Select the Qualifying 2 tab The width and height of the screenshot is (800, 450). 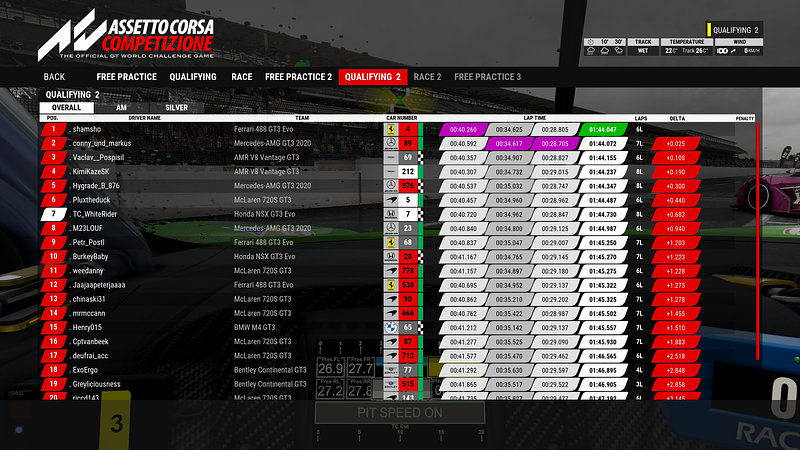click(373, 77)
